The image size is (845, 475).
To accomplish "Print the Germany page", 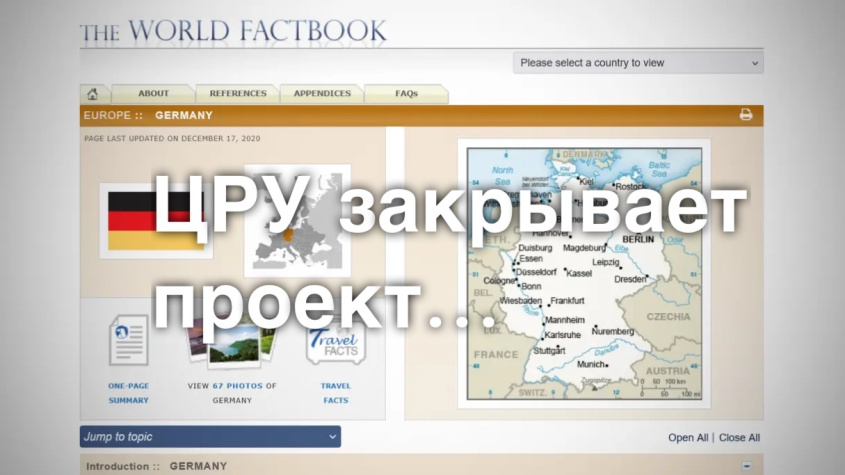I will coord(746,114).
